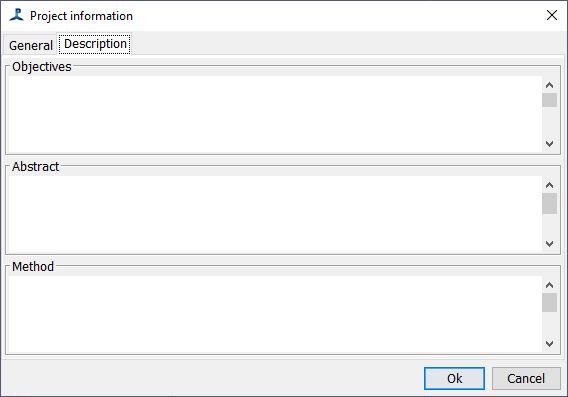Viewport: 568px width, 397px height.
Task: Click inside the Objectives text area
Action: tap(275, 114)
